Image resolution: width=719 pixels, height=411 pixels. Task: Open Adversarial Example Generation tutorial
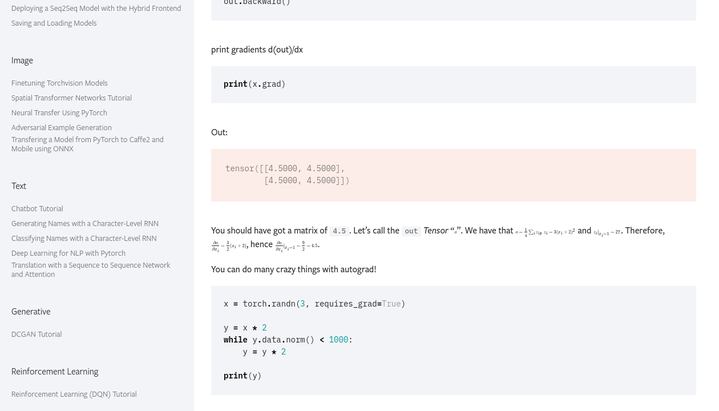[x=61, y=128]
